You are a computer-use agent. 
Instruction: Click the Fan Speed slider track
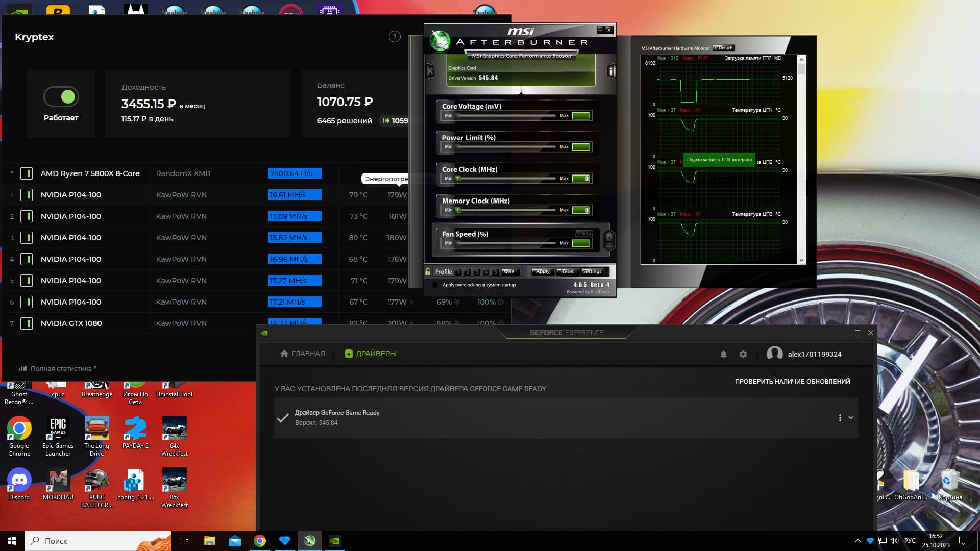pos(506,243)
